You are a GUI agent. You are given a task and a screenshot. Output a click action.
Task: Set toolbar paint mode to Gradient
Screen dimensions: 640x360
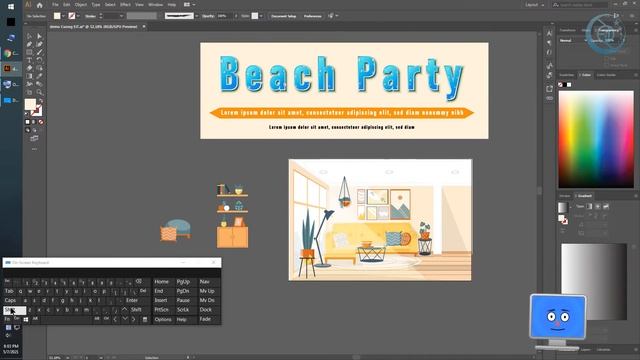34,122
